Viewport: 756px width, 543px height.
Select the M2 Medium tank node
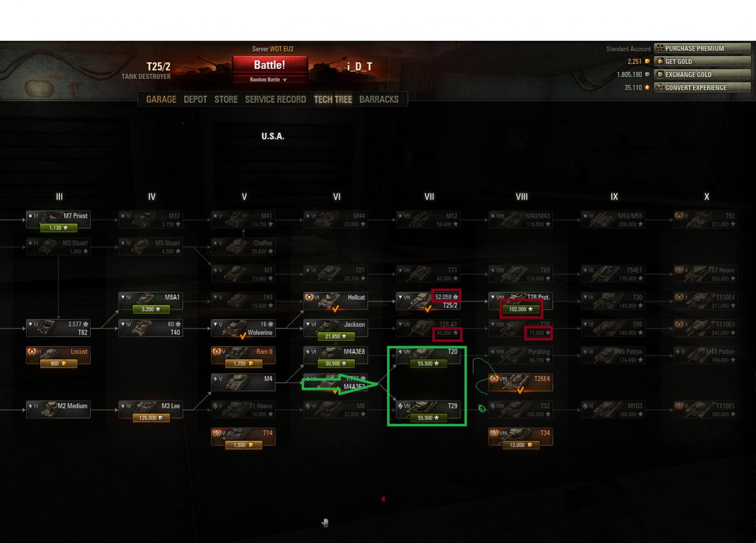coord(58,409)
